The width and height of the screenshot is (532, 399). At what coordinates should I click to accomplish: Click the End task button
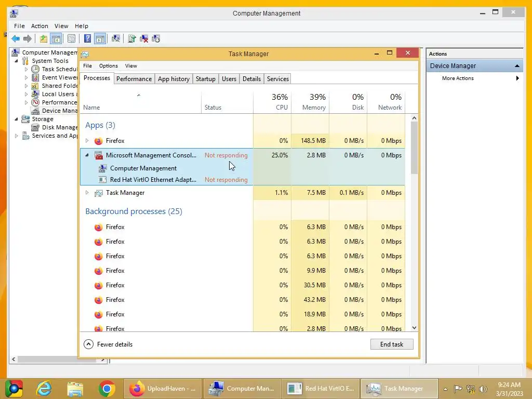pyautogui.click(x=392, y=344)
